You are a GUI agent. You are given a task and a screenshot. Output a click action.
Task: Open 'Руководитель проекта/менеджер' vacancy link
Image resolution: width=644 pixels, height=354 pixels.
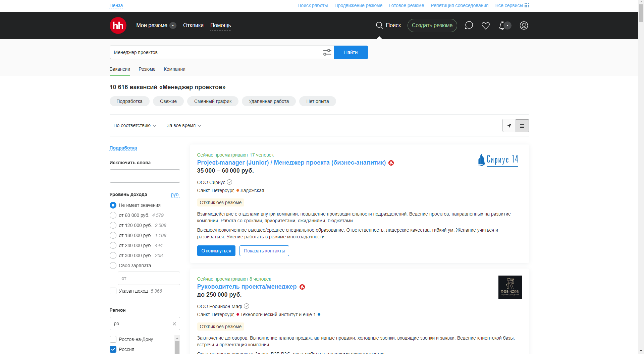pyautogui.click(x=247, y=287)
